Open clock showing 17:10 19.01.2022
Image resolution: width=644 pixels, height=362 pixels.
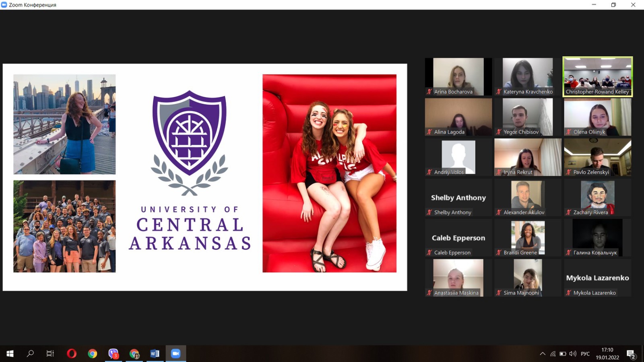607,354
